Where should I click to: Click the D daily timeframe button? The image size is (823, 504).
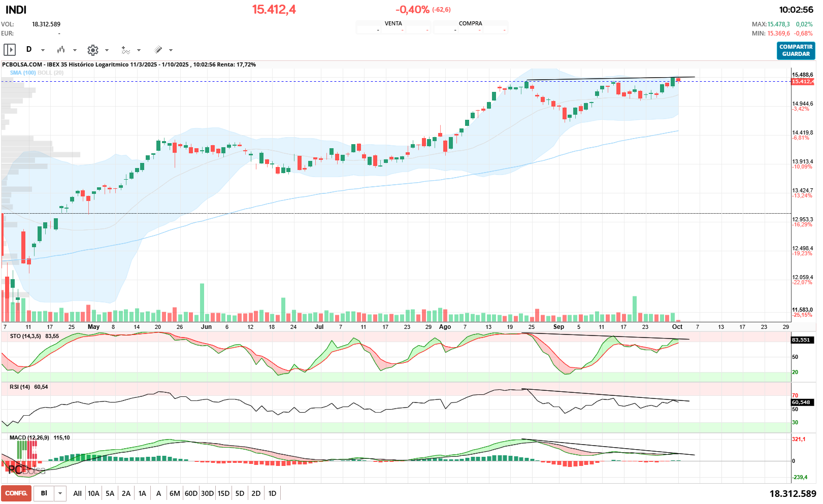(29, 49)
